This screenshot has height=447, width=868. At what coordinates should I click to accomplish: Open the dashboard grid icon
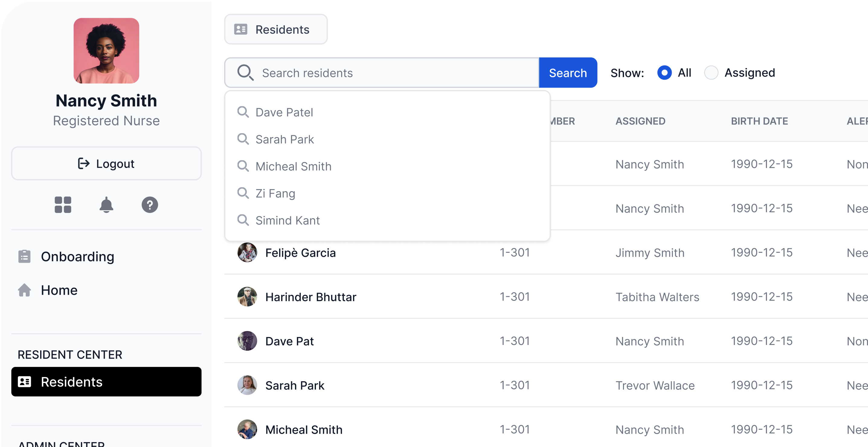(x=63, y=205)
